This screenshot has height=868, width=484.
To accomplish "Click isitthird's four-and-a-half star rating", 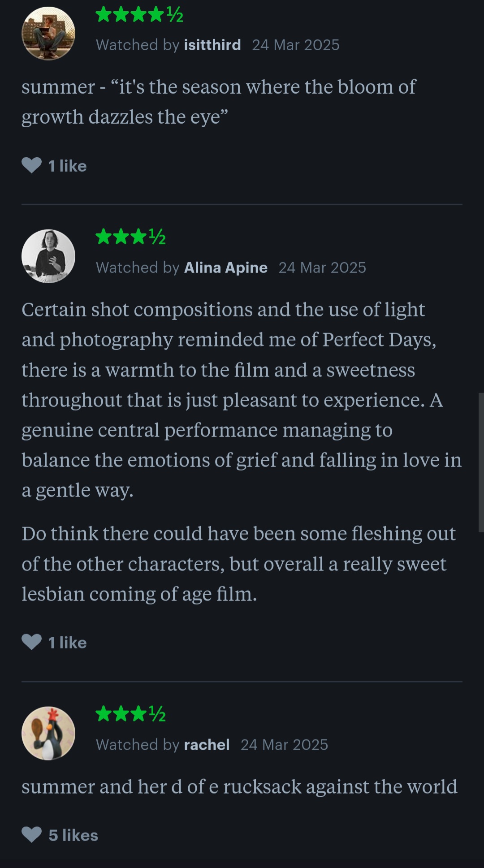I will pyautogui.click(x=139, y=15).
